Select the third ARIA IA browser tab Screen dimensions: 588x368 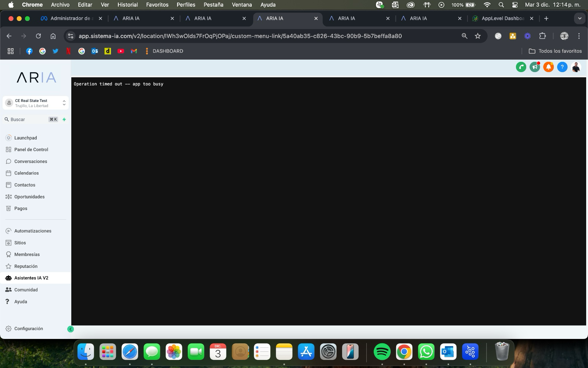[274, 18]
